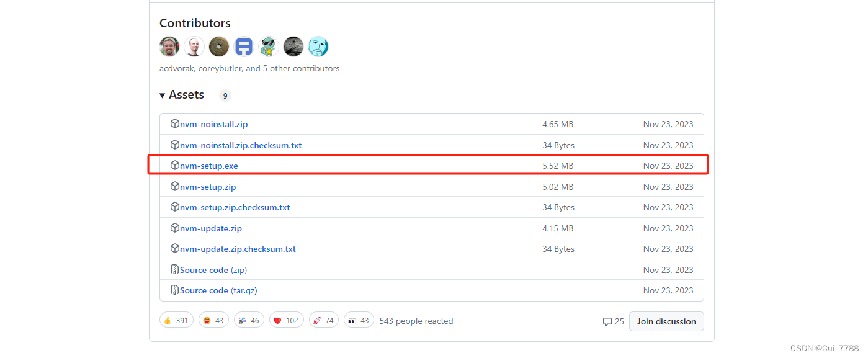Click the 4.15 MB size of nvm-update.zip

(x=558, y=228)
